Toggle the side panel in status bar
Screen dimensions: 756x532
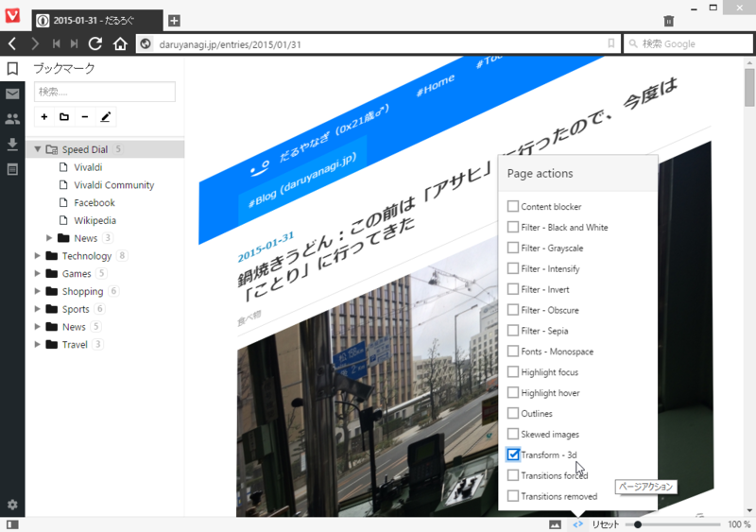pos(12,524)
